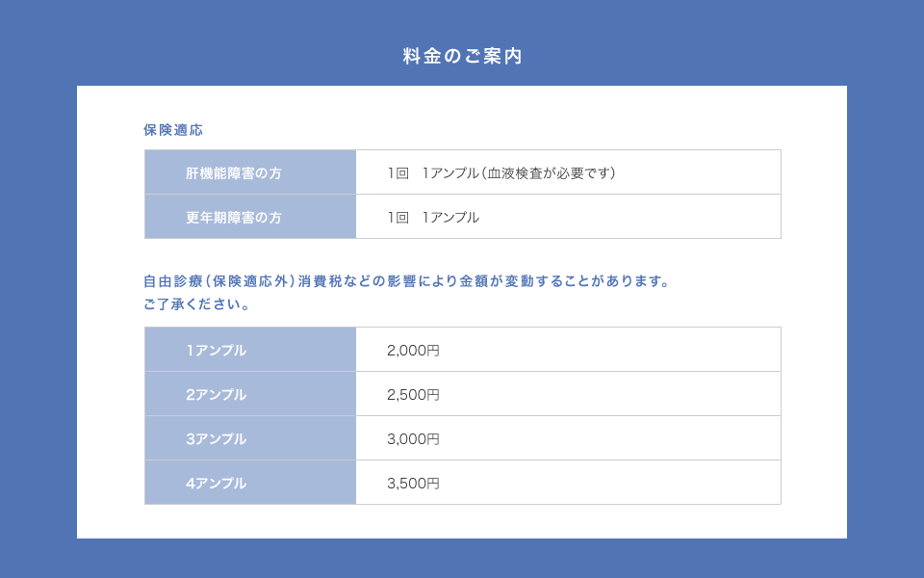Select the 1アンプル row header
Image resolution: width=924 pixels, height=578 pixels.
[217, 351]
